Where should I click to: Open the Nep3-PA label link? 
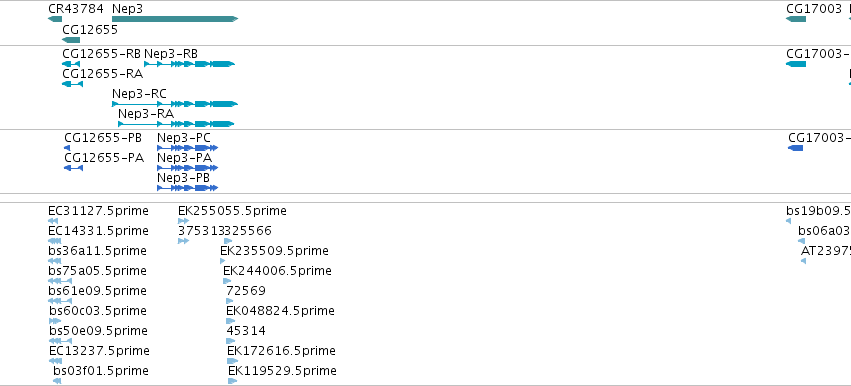(185, 158)
